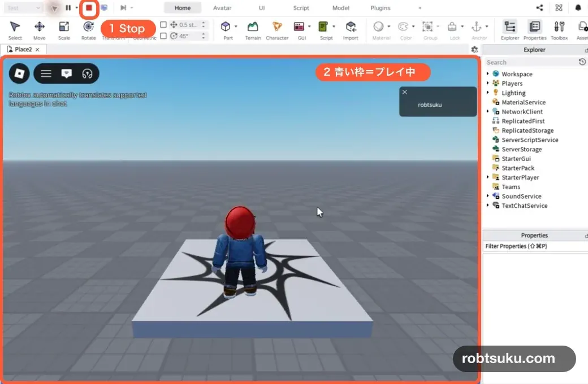588x384 pixels.
Task: Group the selected objects
Action: (428, 30)
